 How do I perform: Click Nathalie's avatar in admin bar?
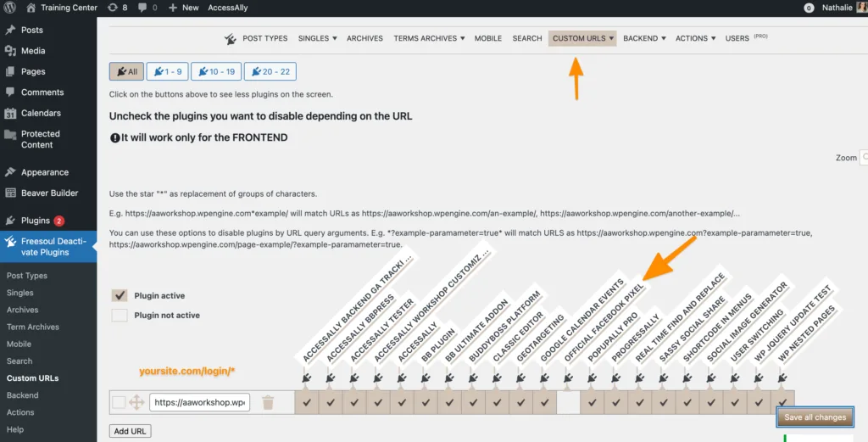pyautogui.click(x=862, y=8)
